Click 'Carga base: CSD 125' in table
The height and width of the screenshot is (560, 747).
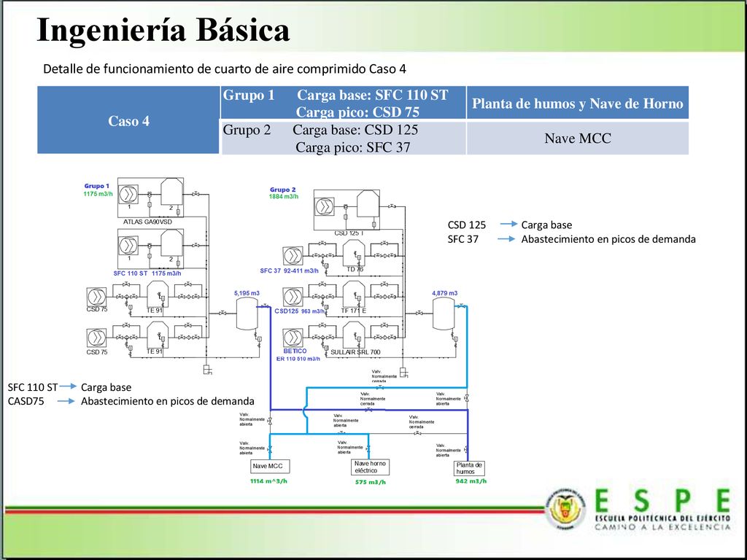click(x=355, y=130)
